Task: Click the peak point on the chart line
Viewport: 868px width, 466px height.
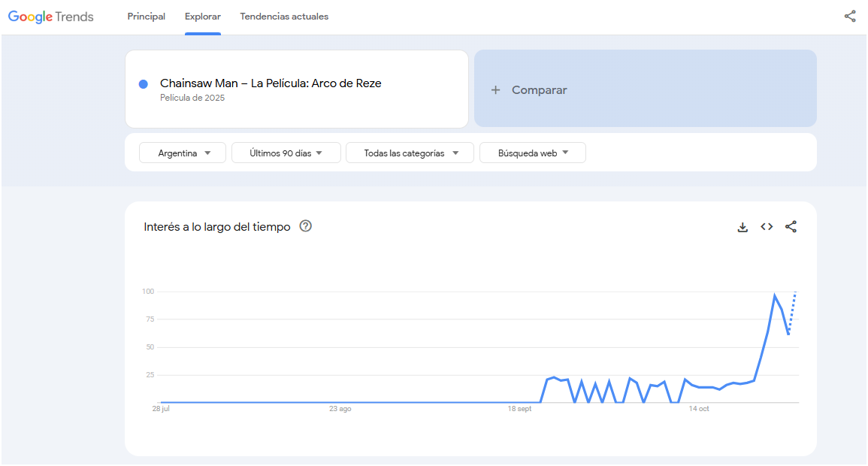Action: 775,295
